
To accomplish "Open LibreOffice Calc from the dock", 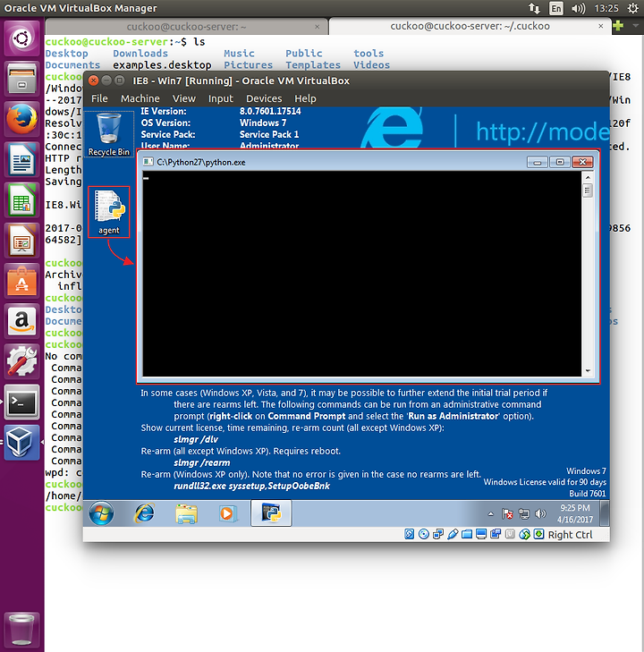I will pyautogui.click(x=21, y=200).
